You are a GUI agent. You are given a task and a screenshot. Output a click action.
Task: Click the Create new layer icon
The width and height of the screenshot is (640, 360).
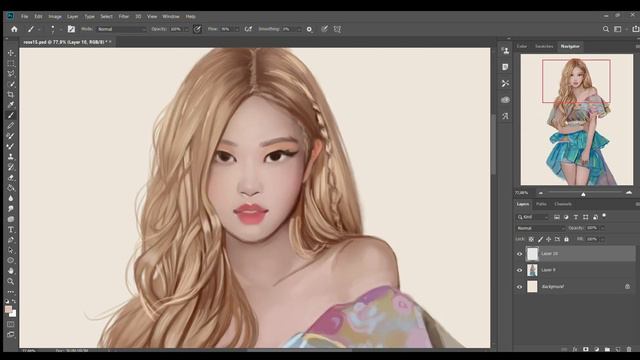point(618,349)
